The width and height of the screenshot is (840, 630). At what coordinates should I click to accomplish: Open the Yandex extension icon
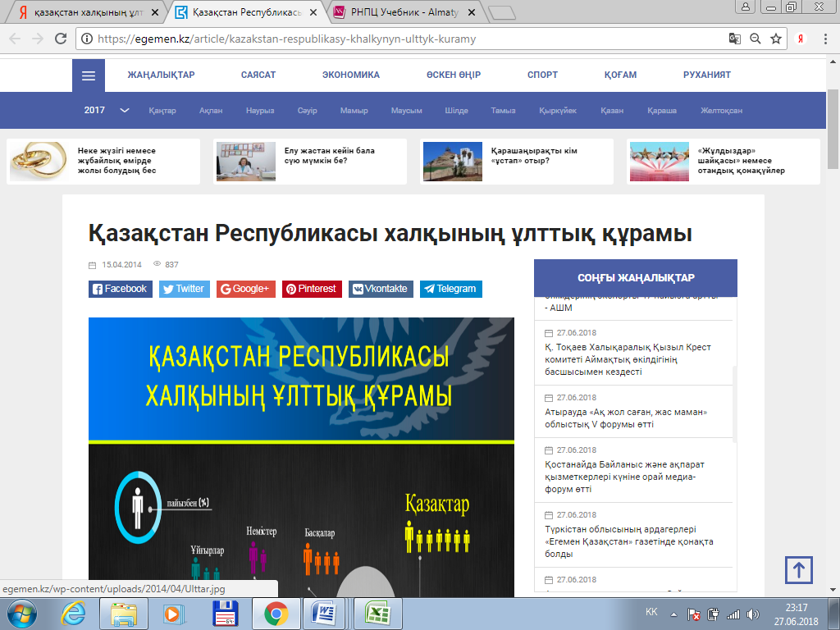click(x=801, y=39)
